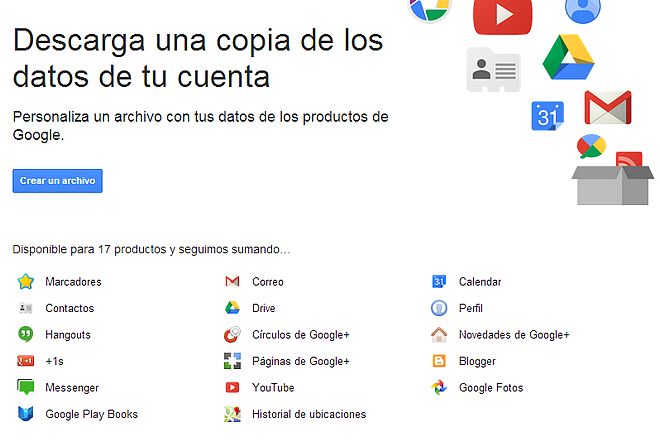Click the Gmail envelope icon beside Correo
Viewport: 660px width, 447px height.
tap(232, 282)
